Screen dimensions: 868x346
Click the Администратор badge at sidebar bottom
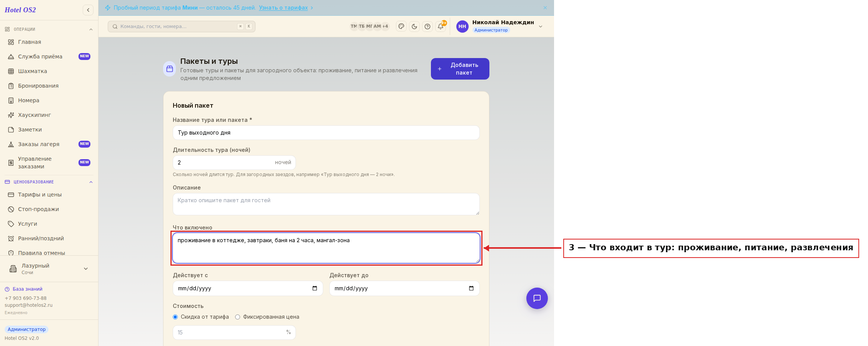click(x=27, y=329)
